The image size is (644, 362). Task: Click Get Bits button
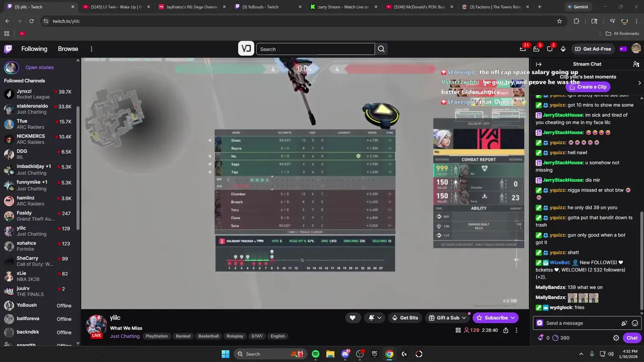click(405, 318)
